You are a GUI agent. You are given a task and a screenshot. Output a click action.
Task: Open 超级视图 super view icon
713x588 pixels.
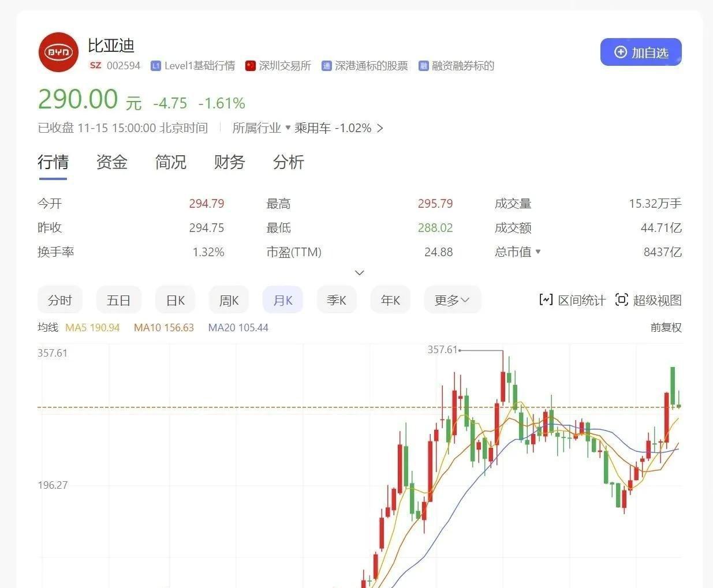coord(621,299)
